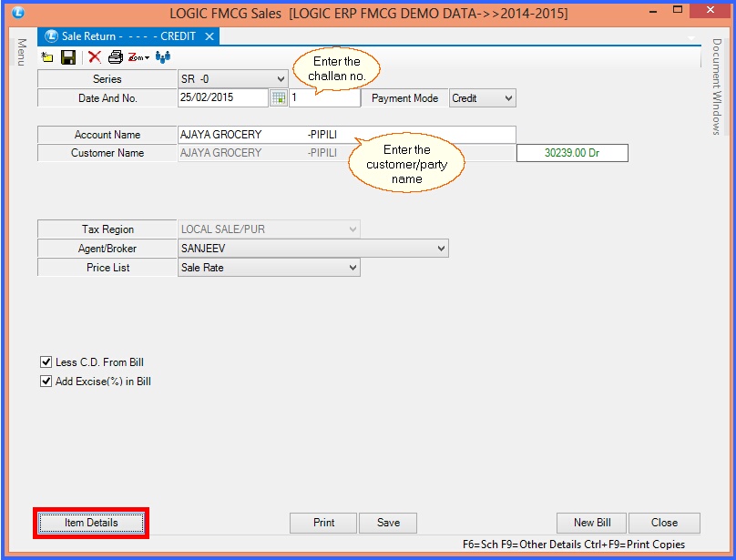Click the challan number input field
736x560 pixels.
pyautogui.click(x=323, y=98)
